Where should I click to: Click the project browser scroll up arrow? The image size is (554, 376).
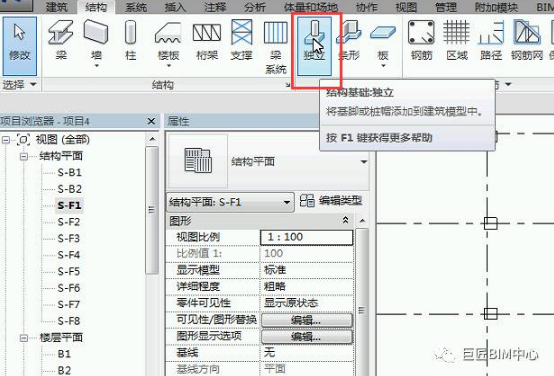pyautogui.click(x=152, y=139)
